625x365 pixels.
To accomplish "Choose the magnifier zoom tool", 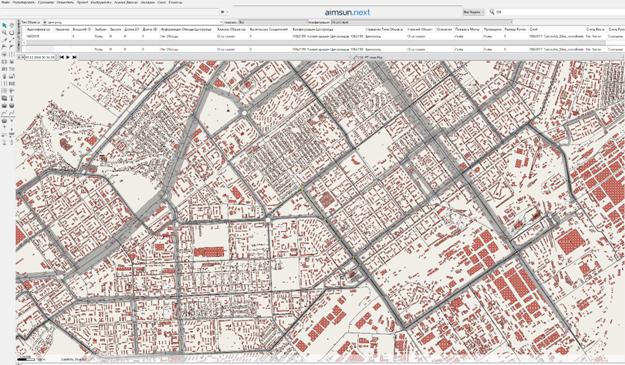I will point(4,32).
